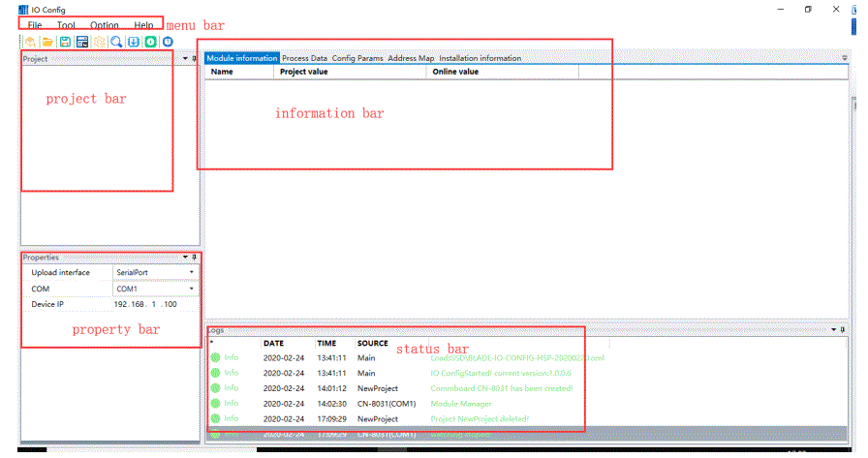
Task: Click the Name column header
Action: pyautogui.click(x=222, y=72)
